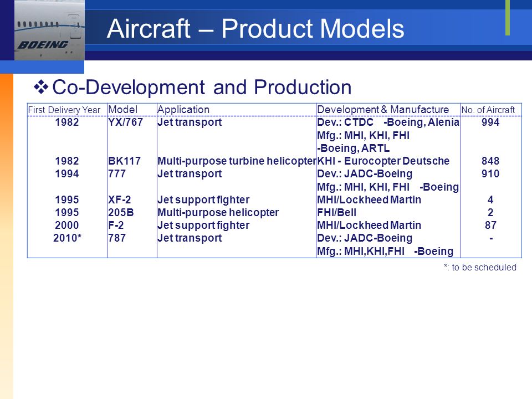
Task: Click the '-Boeing, ARTL' text line
Action: (x=353, y=149)
